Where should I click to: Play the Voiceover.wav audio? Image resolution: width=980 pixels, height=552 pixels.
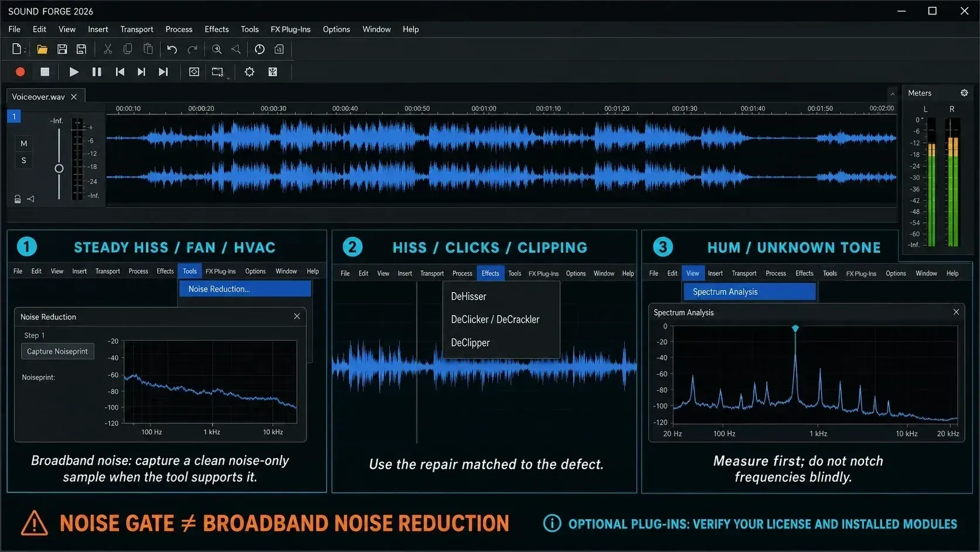[x=74, y=72]
